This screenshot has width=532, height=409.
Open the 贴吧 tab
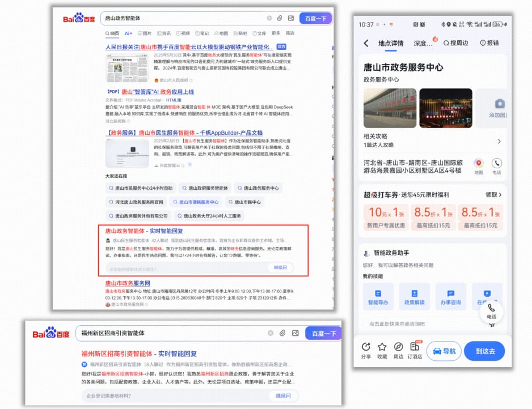(240, 33)
